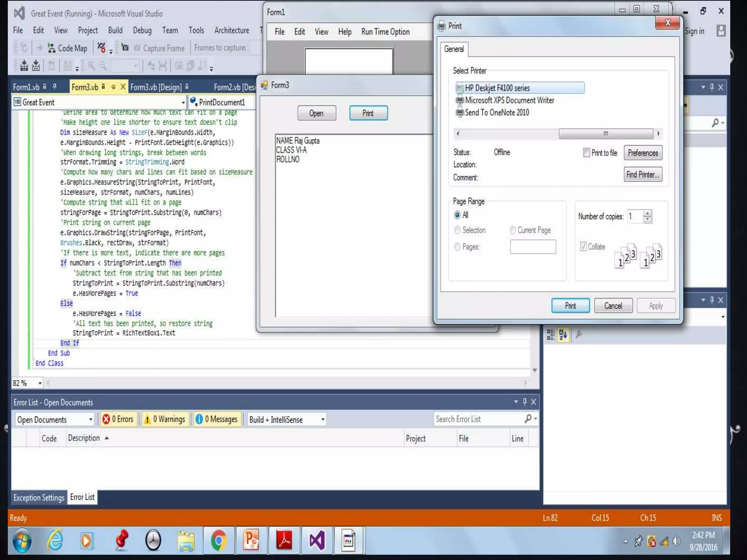Open the 82 % zoom dropdown
Viewport: 747px width, 560px height.
(x=40, y=383)
